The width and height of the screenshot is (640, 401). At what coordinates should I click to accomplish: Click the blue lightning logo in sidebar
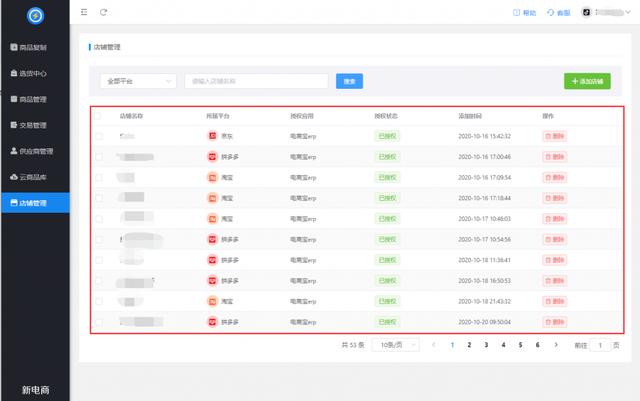(36, 16)
